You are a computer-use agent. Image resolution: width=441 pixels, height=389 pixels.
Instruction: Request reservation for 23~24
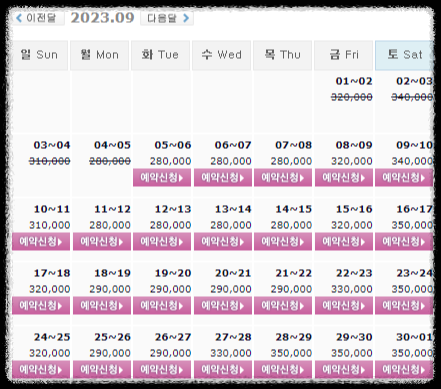(x=404, y=305)
